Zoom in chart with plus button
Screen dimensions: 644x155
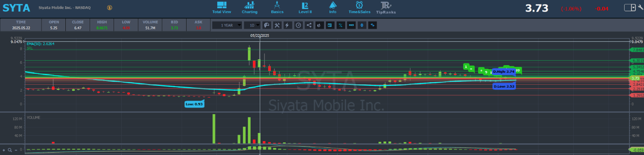(3, 150)
